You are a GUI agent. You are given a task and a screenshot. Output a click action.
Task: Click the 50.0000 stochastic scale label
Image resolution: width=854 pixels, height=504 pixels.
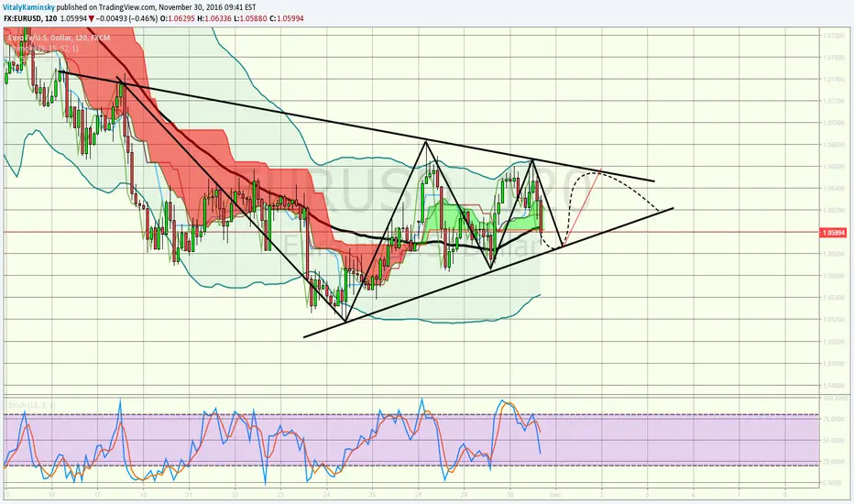pos(834,440)
